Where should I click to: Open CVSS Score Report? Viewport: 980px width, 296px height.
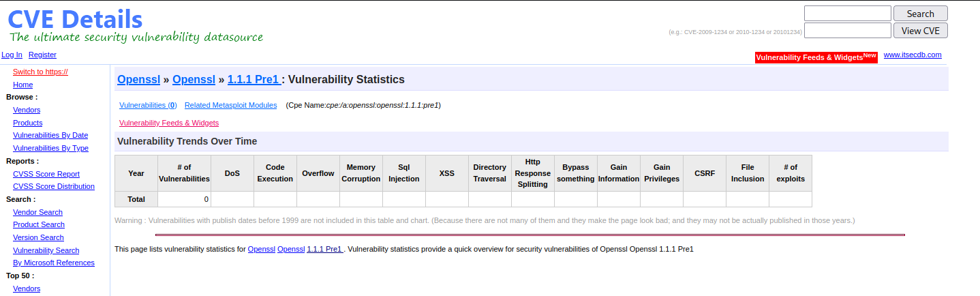[x=46, y=174]
